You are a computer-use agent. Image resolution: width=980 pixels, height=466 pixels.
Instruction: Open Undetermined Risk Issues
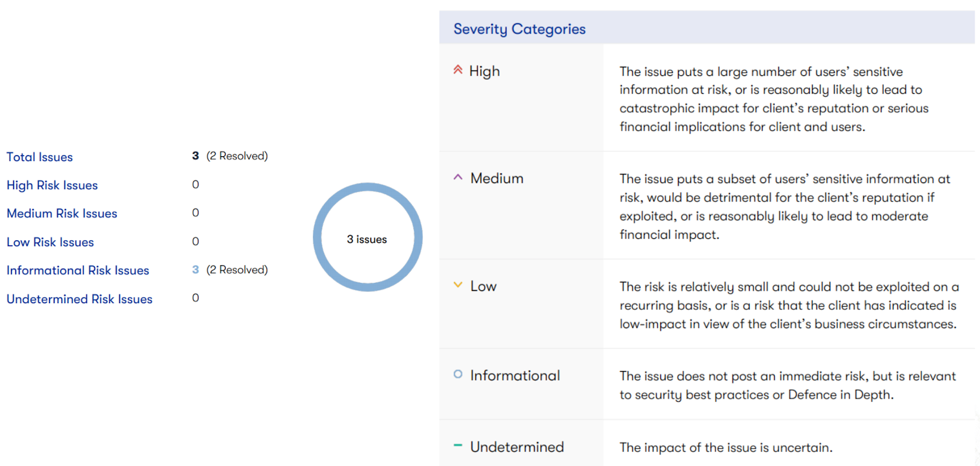[80, 299]
